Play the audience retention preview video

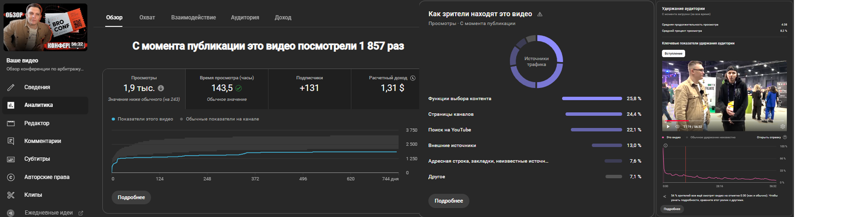668,127
